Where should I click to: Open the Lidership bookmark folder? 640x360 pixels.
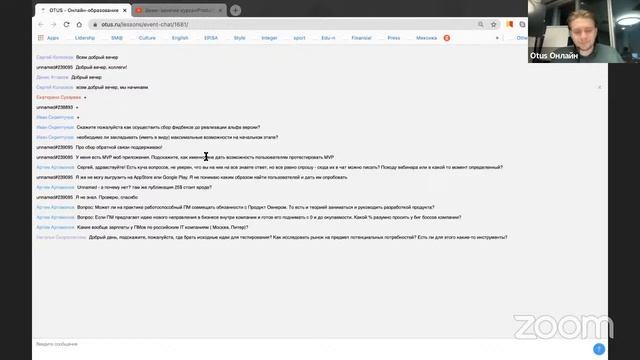click(84, 38)
